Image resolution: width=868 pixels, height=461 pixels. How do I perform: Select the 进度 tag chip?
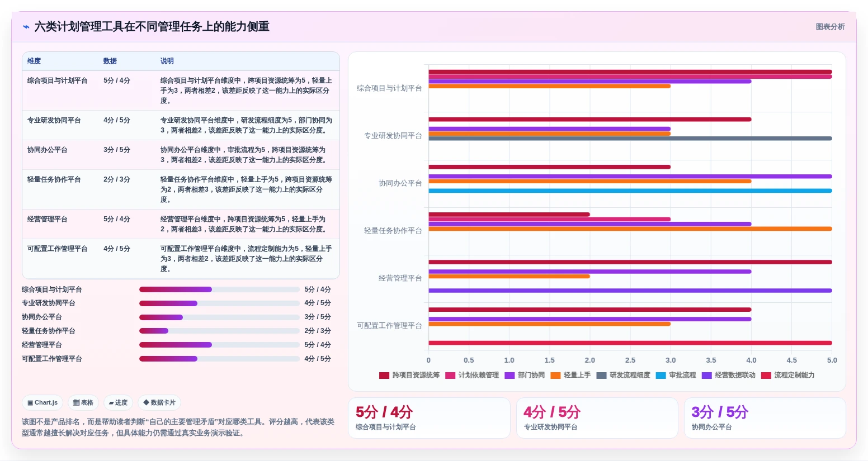point(118,402)
